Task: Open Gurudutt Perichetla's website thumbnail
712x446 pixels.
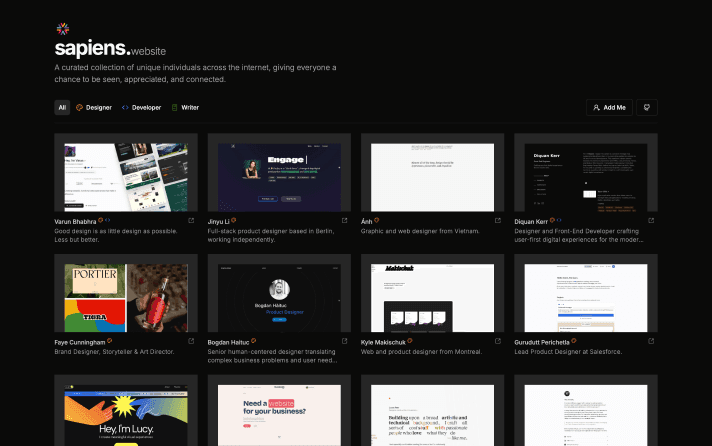Action: pos(586,293)
